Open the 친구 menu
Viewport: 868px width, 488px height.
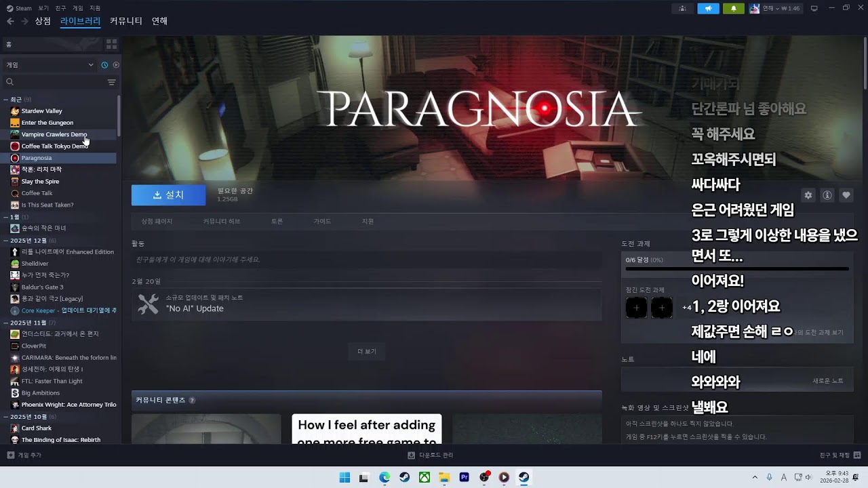[x=60, y=8]
